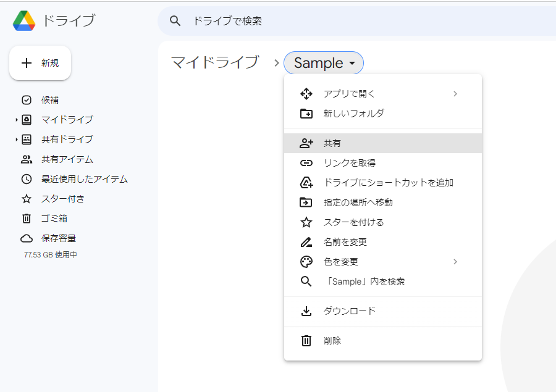The width and height of the screenshot is (556, 392).
Task: Select the 共有 person-plus icon in the menu
Action: [306, 143]
